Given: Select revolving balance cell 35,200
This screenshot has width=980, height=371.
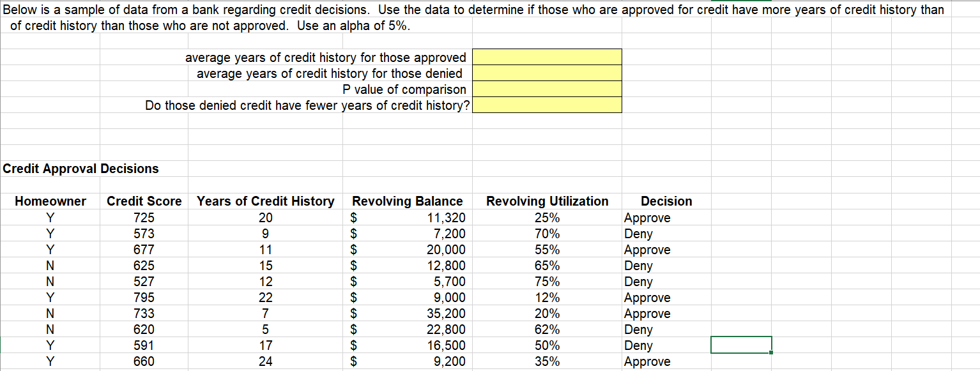Looking at the screenshot, I should (x=408, y=314).
